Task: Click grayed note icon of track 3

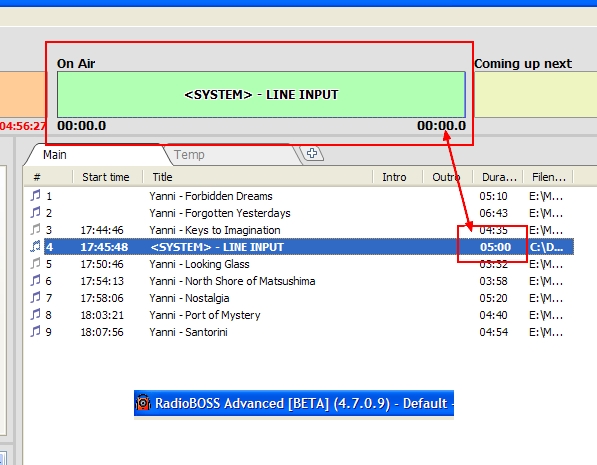Action: [35, 230]
